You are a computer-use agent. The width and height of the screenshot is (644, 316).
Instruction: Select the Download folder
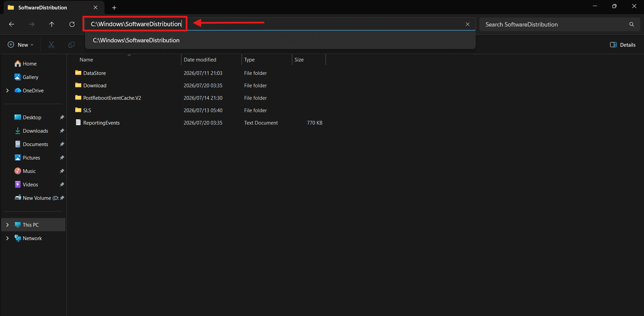[95, 85]
